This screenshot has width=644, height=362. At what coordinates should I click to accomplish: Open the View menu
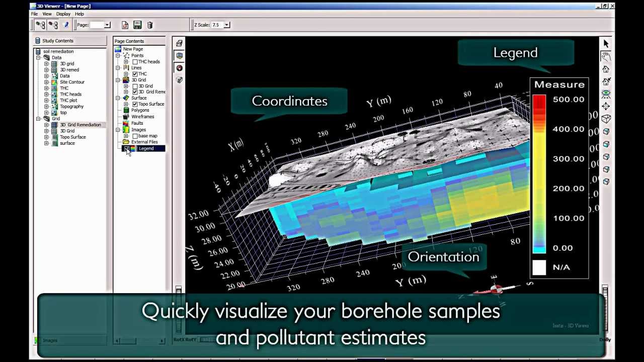pos(47,14)
